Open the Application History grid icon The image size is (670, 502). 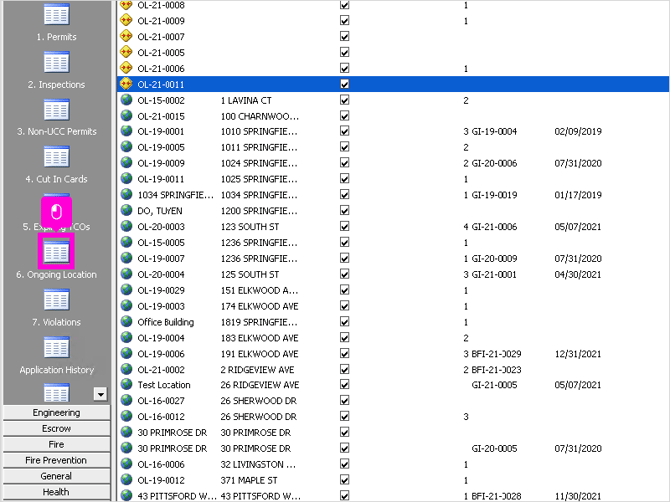(x=56, y=347)
